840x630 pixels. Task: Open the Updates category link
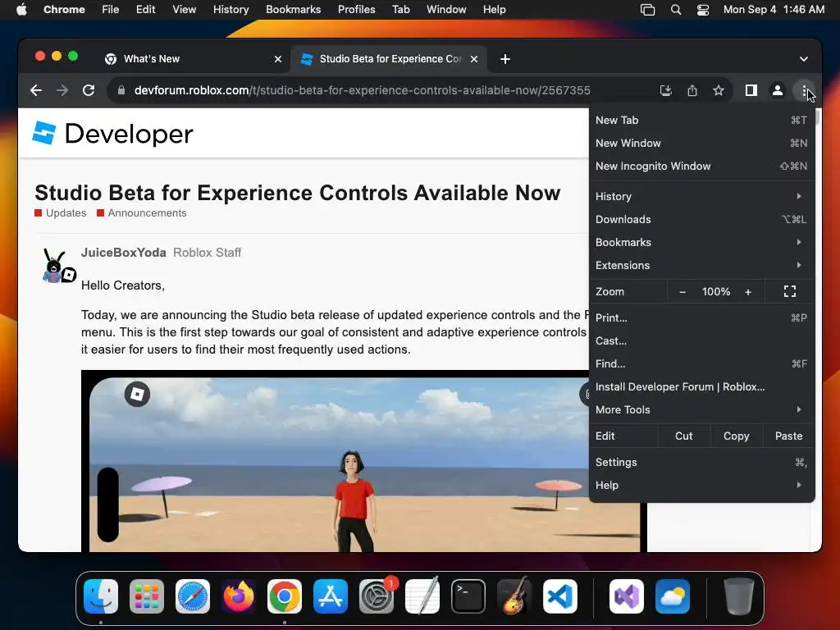61,213
